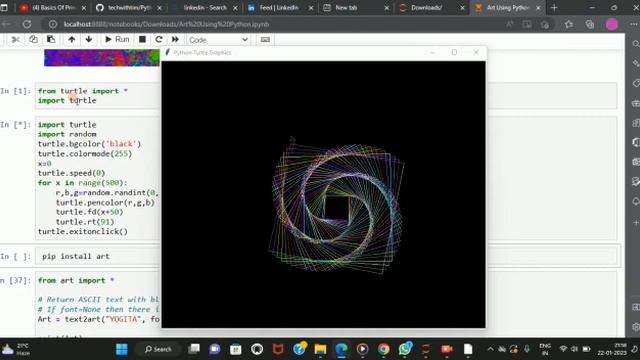Run the current notebook cell

117,40
